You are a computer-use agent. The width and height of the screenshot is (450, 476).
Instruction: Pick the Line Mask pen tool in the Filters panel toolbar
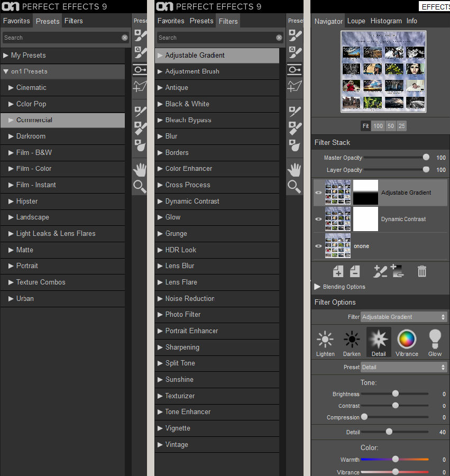pyautogui.click(x=295, y=86)
